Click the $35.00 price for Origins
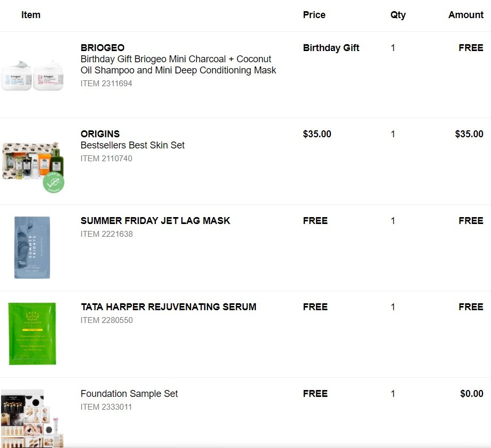The image size is (491, 448). tap(317, 134)
